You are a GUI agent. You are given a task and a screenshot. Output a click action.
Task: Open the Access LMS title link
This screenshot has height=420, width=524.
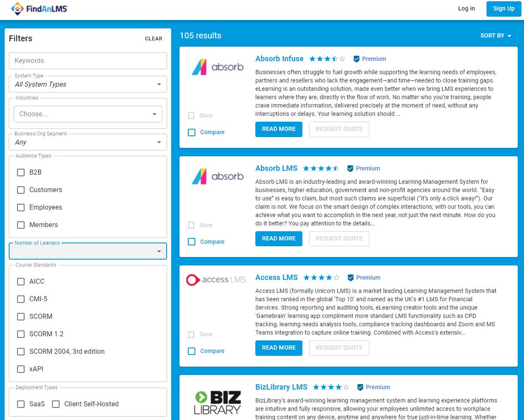276,278
